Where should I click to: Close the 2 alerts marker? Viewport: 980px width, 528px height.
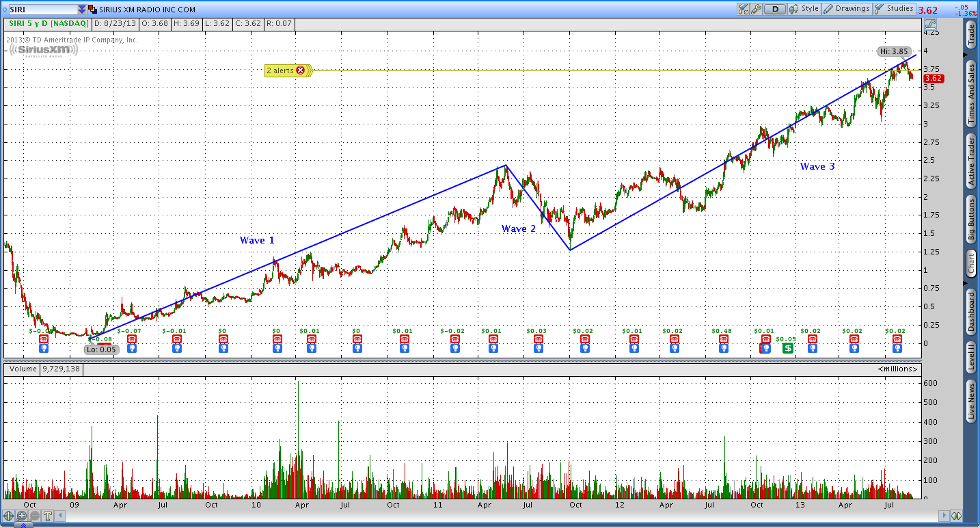tap(300, 70)
